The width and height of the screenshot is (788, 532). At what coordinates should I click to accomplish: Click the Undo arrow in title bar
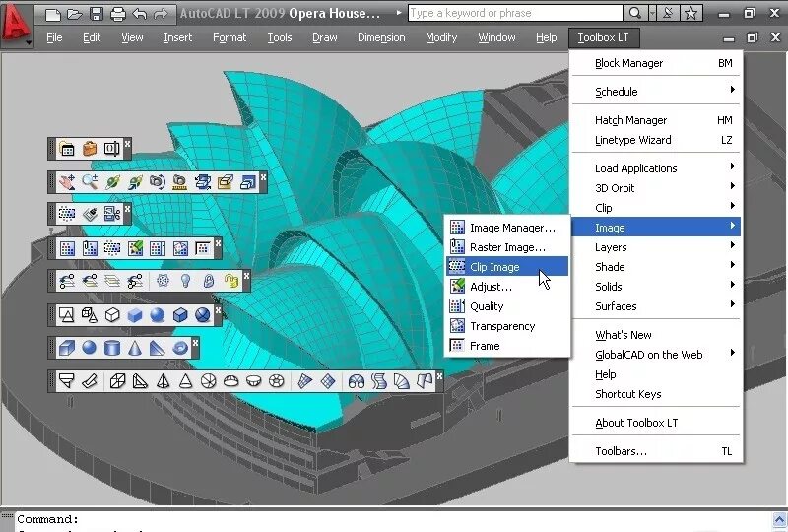(x=139, y=14)
